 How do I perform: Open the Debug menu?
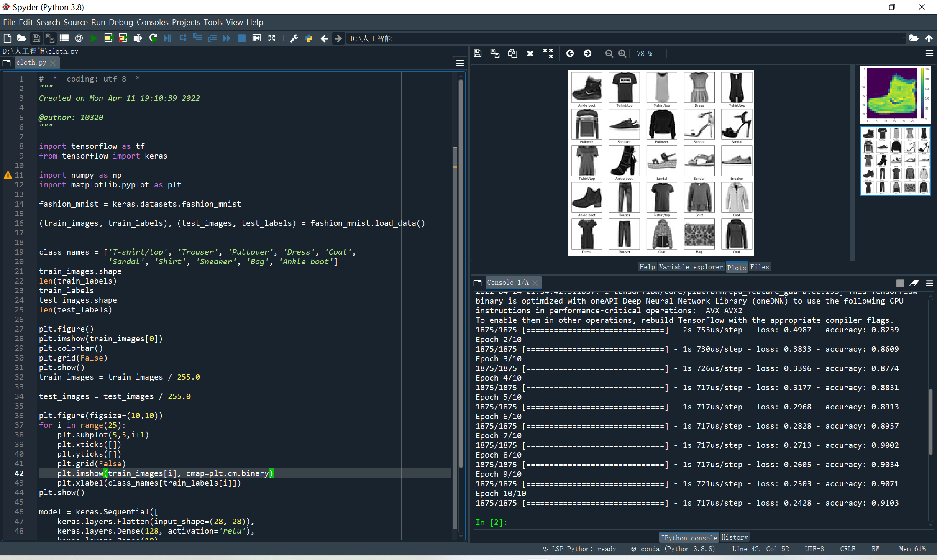click(120, 22)
